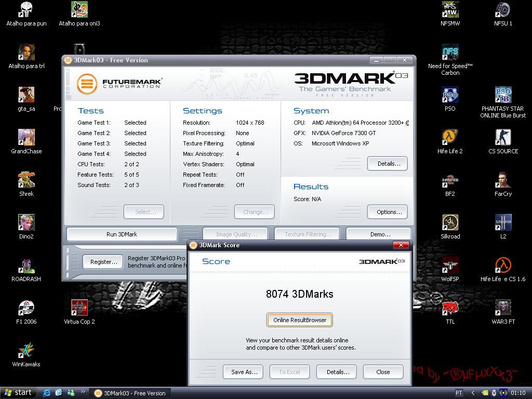Screen dimensions: 532x399
Task: Click the greyed Select tests button
Action: (144, 212)
